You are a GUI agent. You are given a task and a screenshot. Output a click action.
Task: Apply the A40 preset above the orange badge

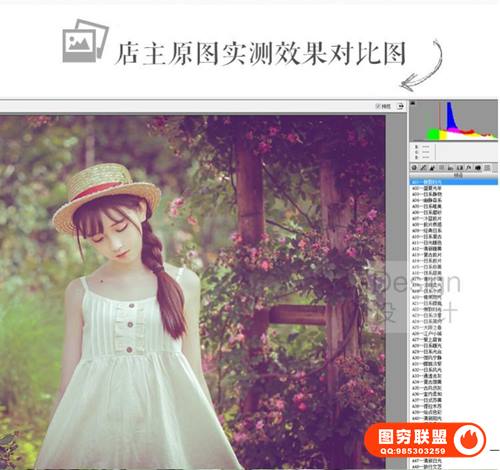pos(454,418)
